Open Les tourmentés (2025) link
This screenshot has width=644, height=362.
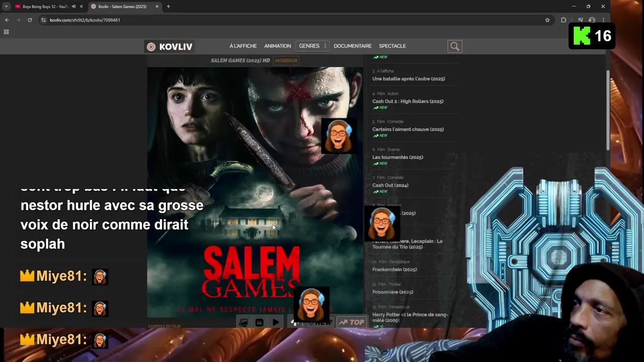[397, 157]
